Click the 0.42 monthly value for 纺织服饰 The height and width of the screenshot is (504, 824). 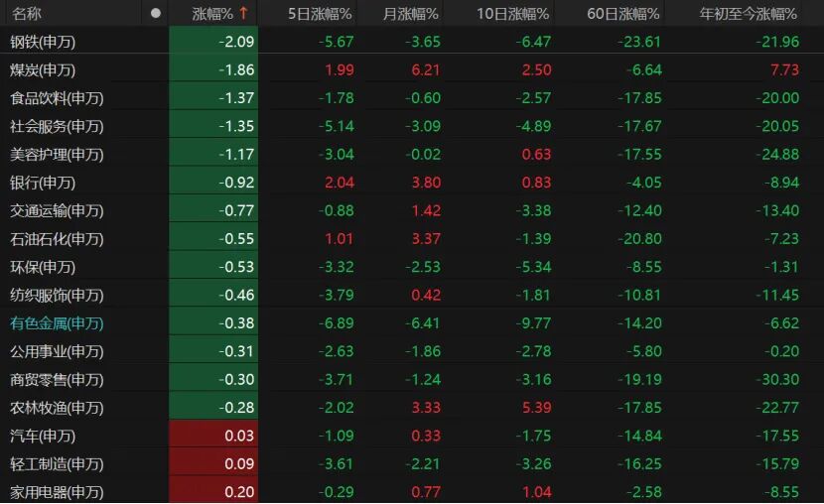tap(426, 296)
